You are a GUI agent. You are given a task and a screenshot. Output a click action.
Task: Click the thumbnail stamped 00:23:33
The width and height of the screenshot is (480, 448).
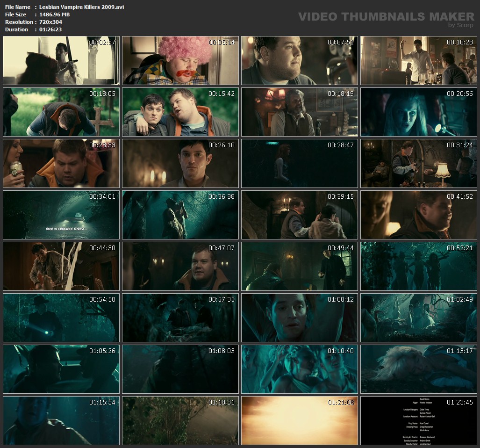tap(61, 163)
